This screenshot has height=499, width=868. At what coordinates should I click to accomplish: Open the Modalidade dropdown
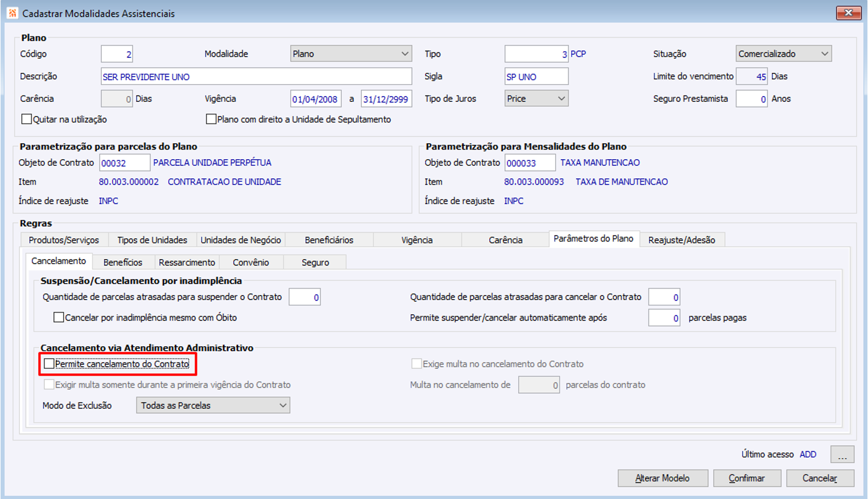pyautogui.click(x=351, y=53)
